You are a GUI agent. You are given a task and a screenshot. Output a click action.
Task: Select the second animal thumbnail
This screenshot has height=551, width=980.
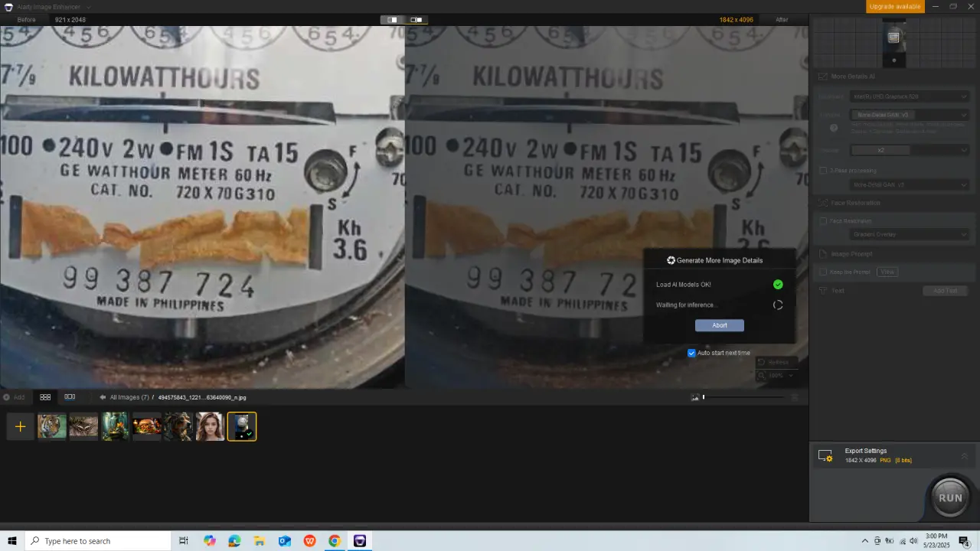tap(83, 426)
